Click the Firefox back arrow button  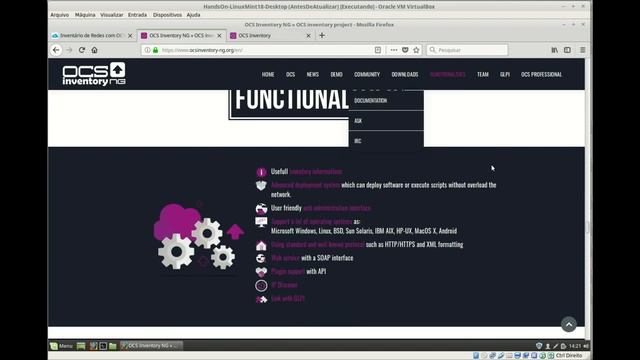click(x=56, y=50)
